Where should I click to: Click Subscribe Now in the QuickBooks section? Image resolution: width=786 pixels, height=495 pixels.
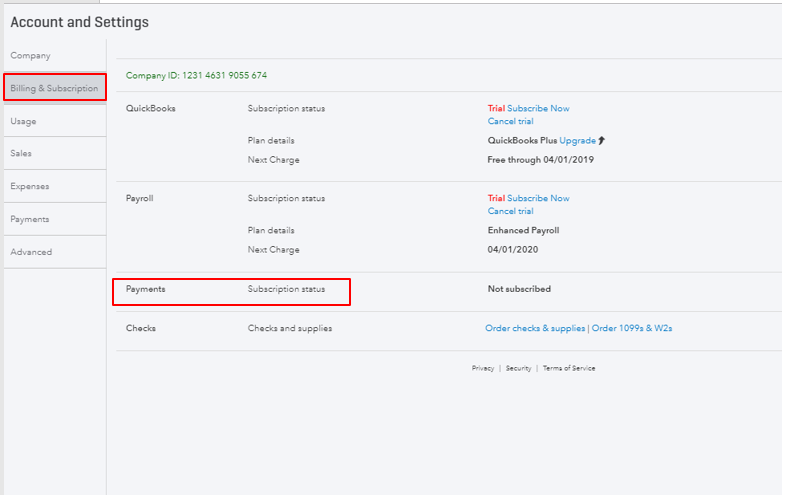[538, 108]
